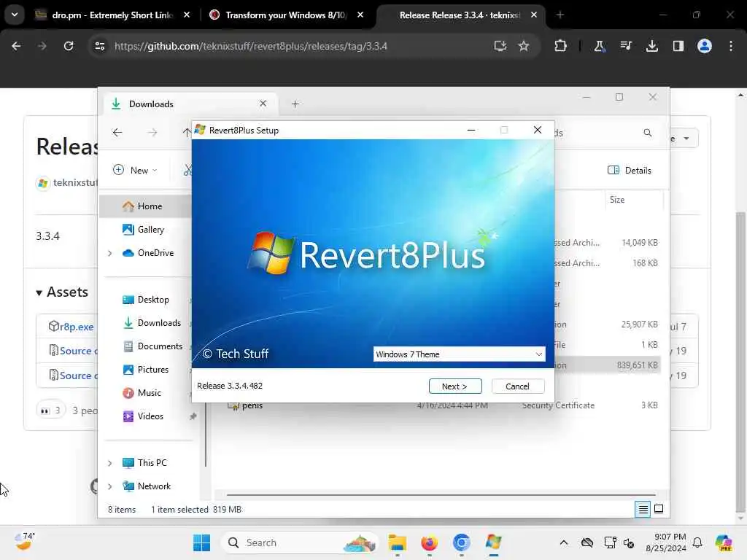Select the Release 3.3.4 teknixstuff tab
Image resolution: width=747 pixels, height=560 pixels.
click(x=460, y=15)
